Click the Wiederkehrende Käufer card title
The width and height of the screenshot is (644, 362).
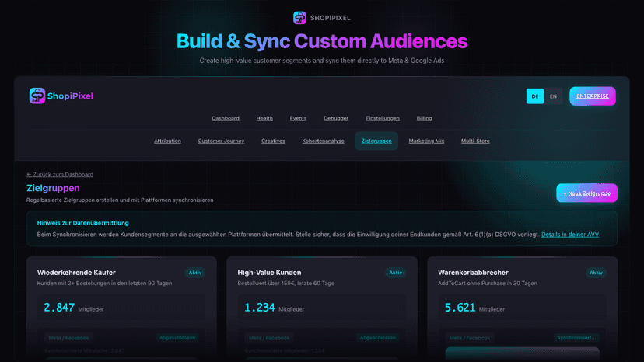[x=76, y=273]
